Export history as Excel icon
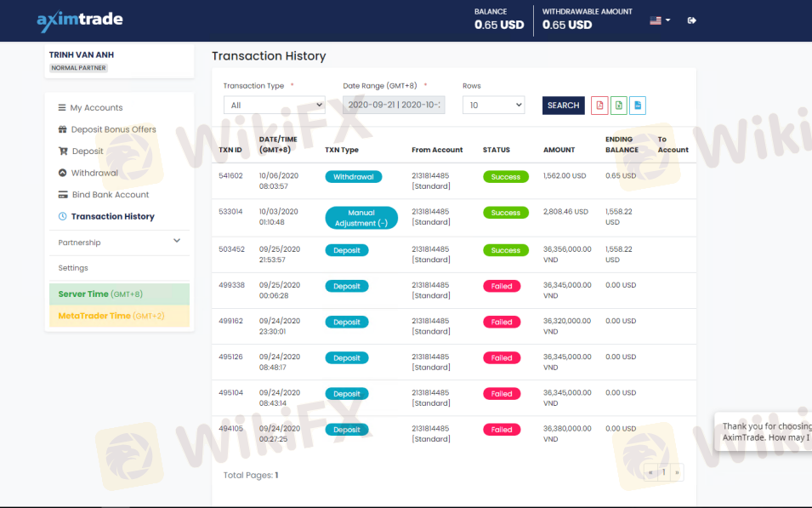 (x=618, y=106)
